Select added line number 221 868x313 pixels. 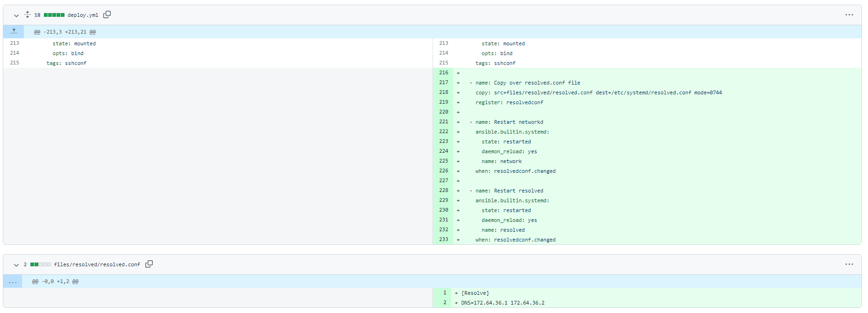point(443,122)
